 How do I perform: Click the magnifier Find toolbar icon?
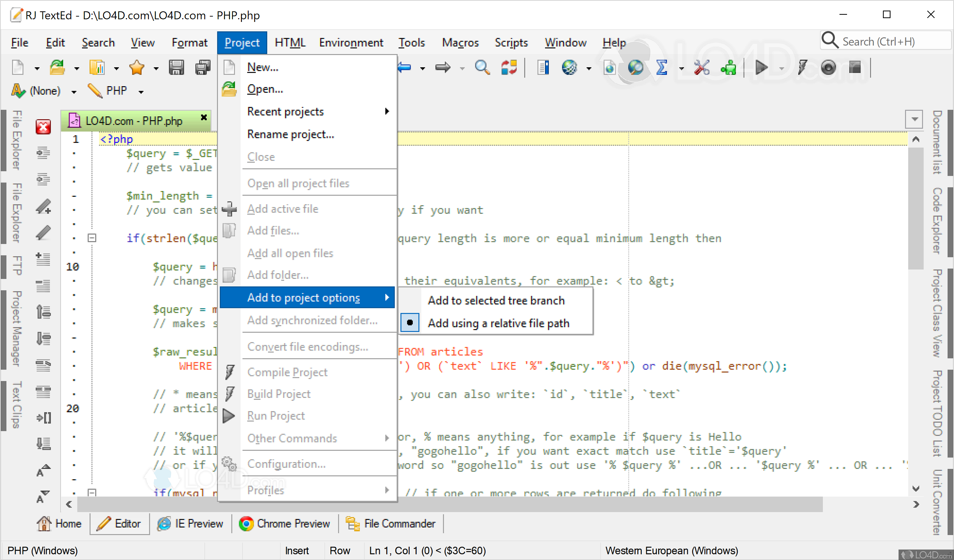(x=482, y=68)
